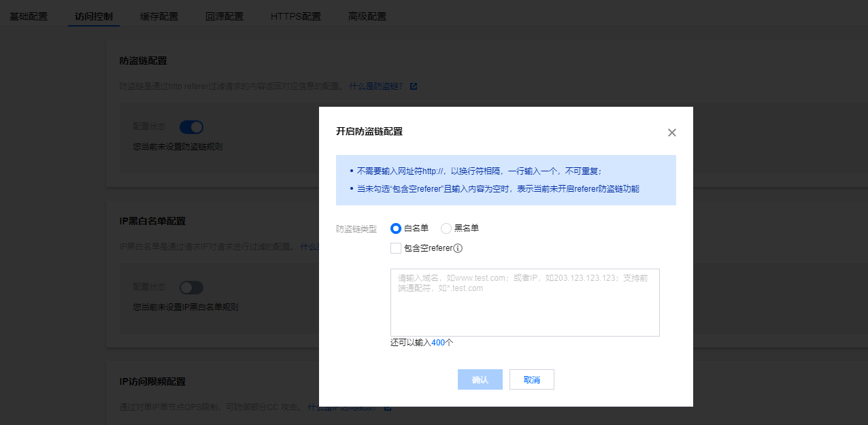Click the 确认 button
The image size is (868, 425).
(480, 379)
